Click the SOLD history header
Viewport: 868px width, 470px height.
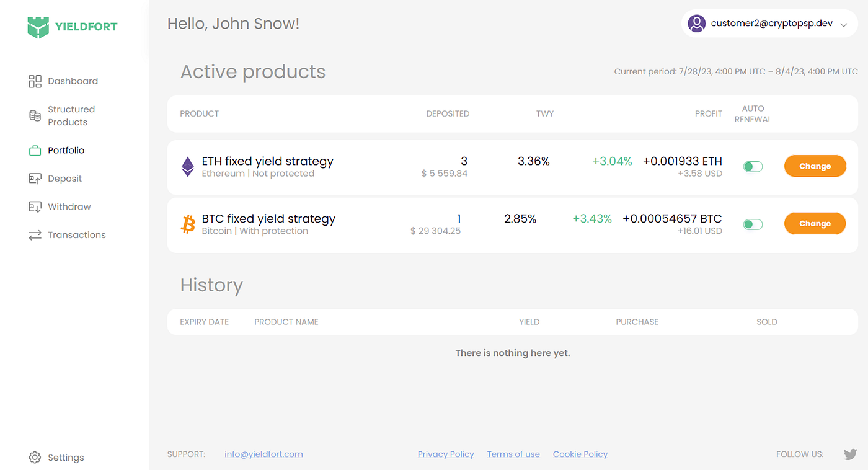pos(767,322)
